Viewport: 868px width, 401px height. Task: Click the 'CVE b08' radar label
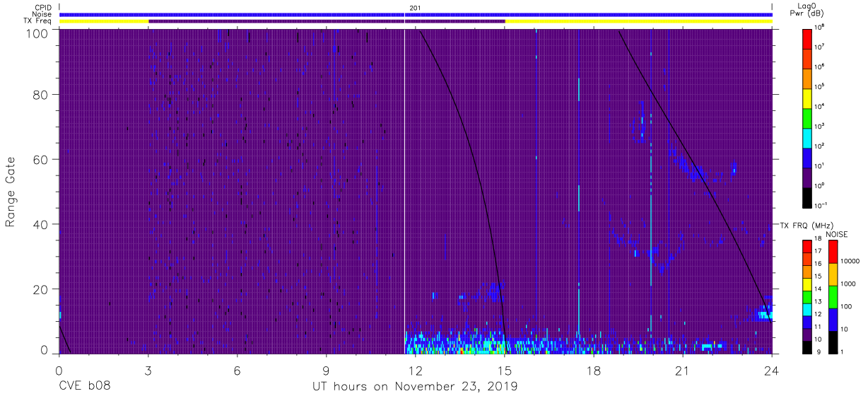pyautogui.click(x=84, y=387)
